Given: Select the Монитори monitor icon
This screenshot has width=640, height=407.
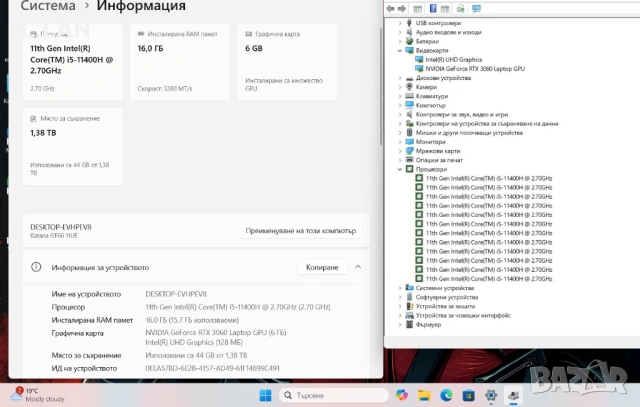Looking at the screenshot, I should [x=409, y=142].
